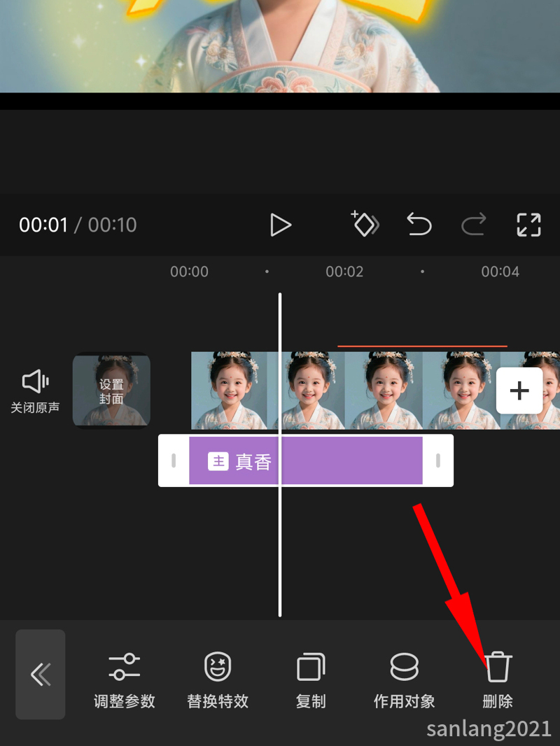Click the undo arrow icon
The height and width of the screenshot is (746, 560).
pyautogui.click(x=419, y=225)
